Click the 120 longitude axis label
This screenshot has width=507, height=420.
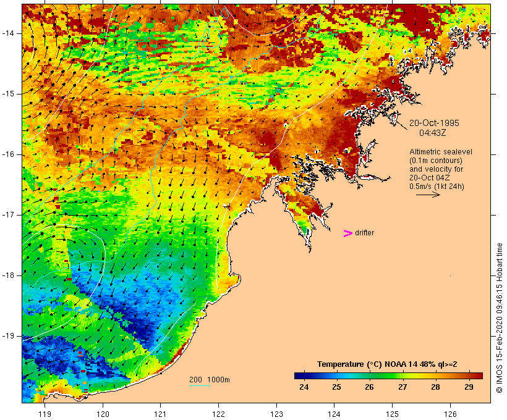103,414
